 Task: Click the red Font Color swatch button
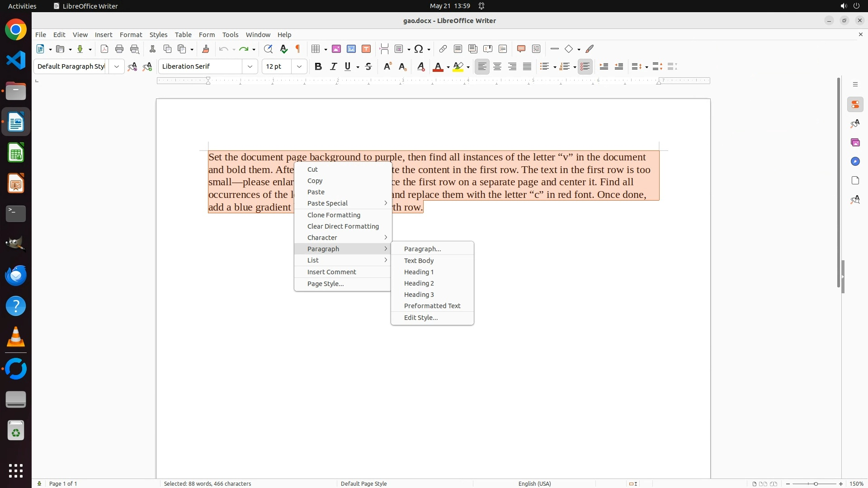tap(438, 66)
